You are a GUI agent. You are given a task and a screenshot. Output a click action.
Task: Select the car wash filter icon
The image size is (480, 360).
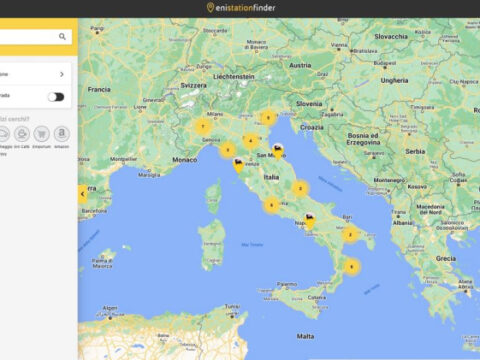[x=3, y=134]
